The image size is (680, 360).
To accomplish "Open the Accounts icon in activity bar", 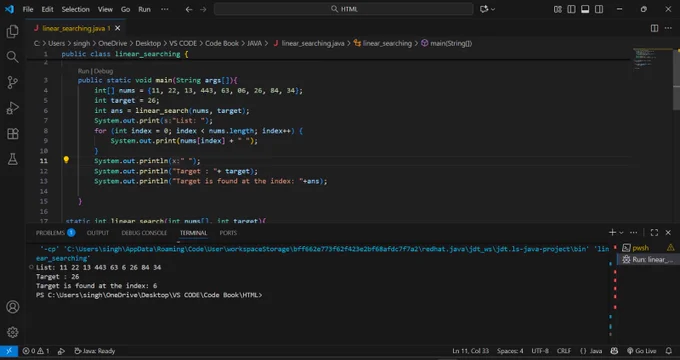I will (13, 307).
